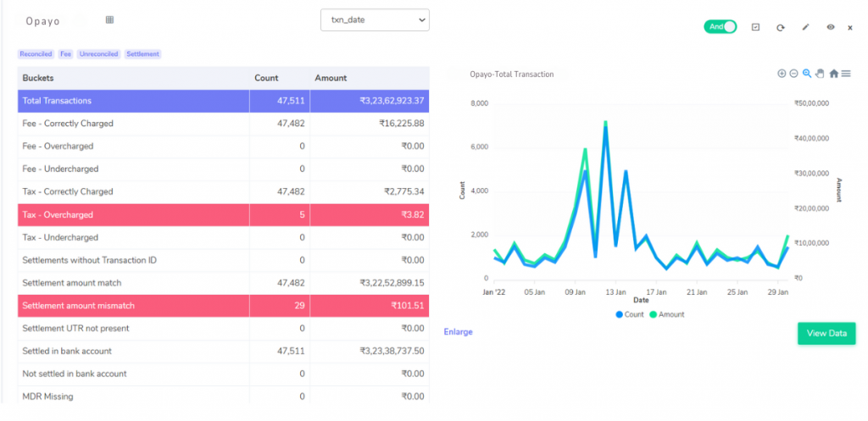Click the Enlarge link
Image resolution: width=868 pixels, height=421 pixels.
[459, 332]
